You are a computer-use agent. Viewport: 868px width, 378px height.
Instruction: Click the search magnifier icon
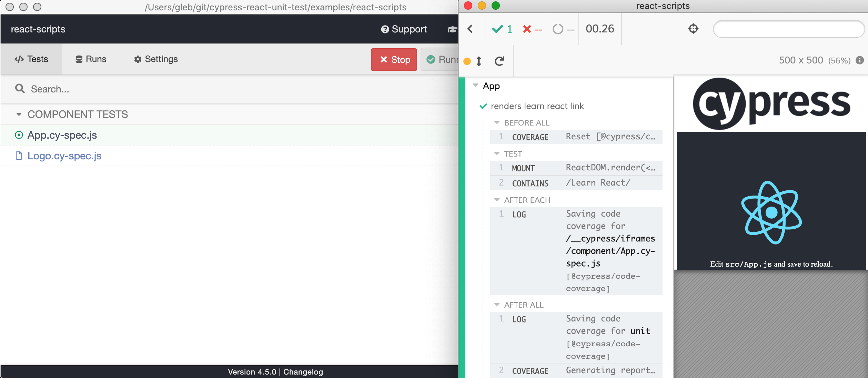pos(20,89)
